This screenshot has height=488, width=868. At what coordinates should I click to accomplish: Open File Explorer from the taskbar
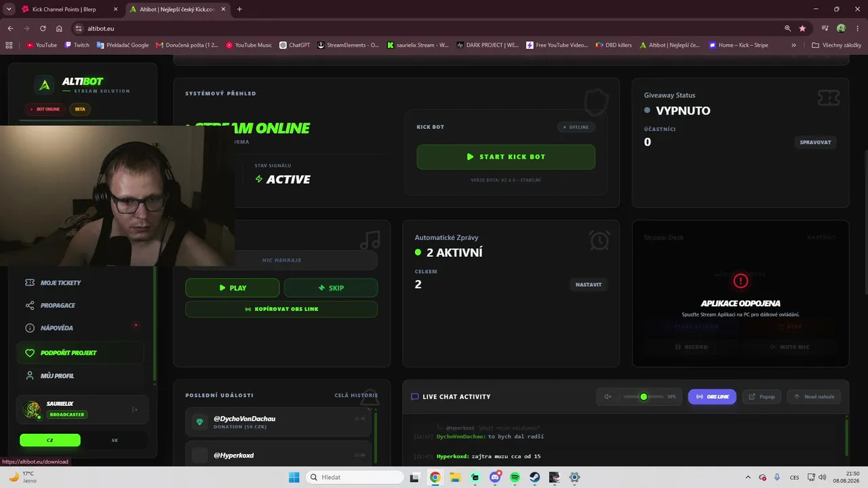[x=455, y=477]
